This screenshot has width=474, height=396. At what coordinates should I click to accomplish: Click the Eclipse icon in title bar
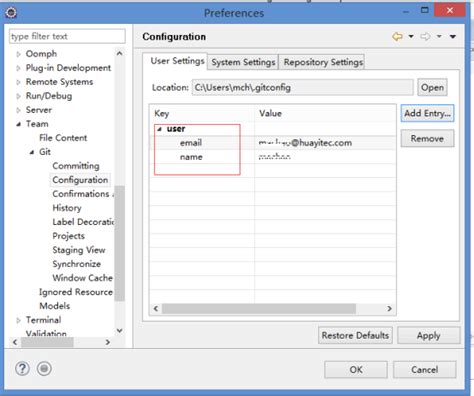(x=11, y=13)
